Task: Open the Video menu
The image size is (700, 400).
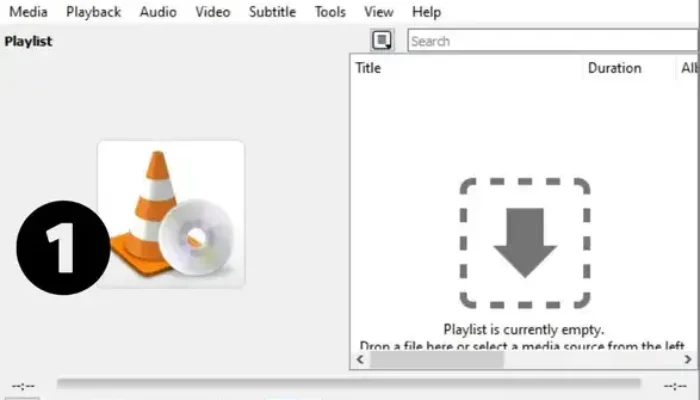Action: point(212,12)
